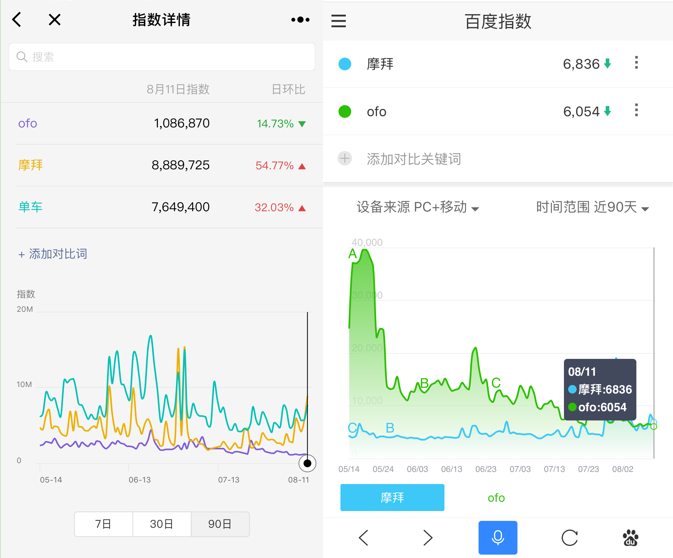The image size is (673, 558).
Task: Open the three-dot more menu in 指数详情
Action: pos(300,20)
